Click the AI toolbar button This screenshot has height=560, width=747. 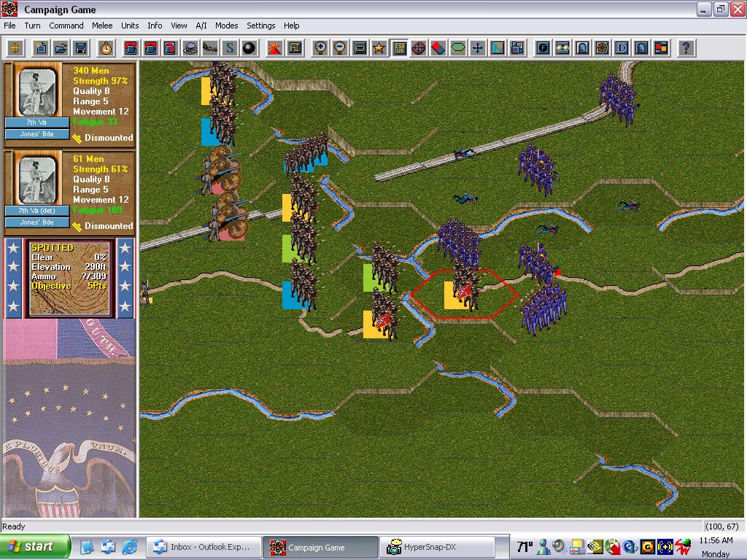pyautogui.click(x=295, y=48)
